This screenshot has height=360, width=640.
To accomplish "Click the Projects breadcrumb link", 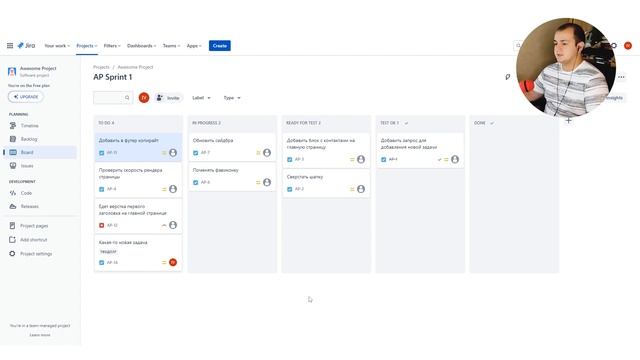I will [101, 67].
